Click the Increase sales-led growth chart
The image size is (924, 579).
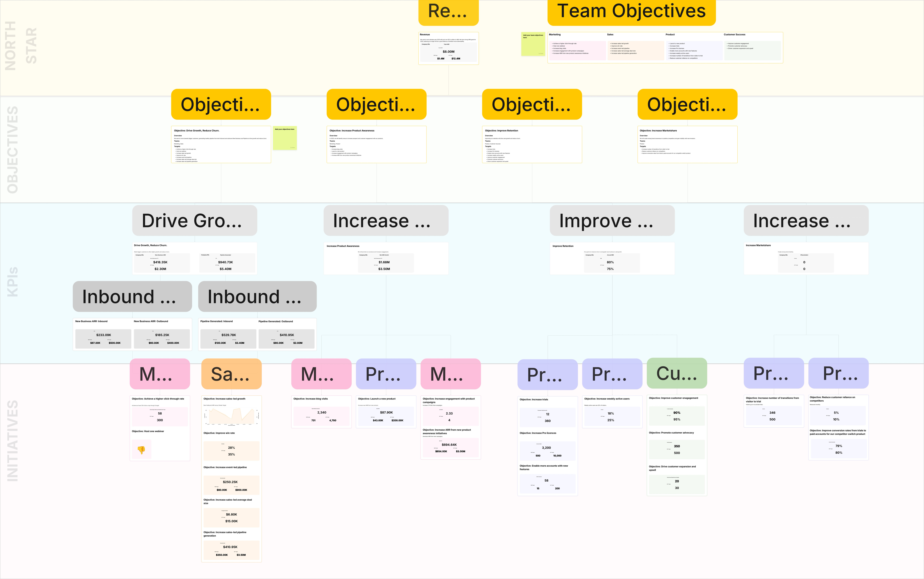pyautogui.click(x=231, y=416)
